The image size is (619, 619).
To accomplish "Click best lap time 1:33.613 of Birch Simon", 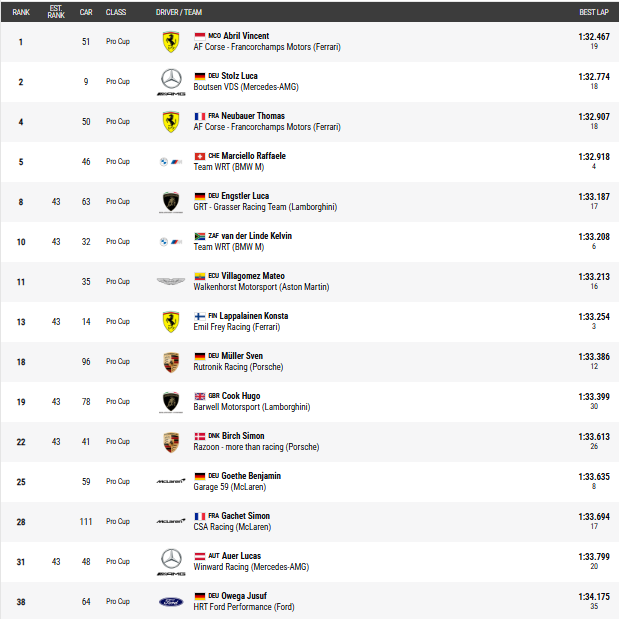I will coord(594,436).
